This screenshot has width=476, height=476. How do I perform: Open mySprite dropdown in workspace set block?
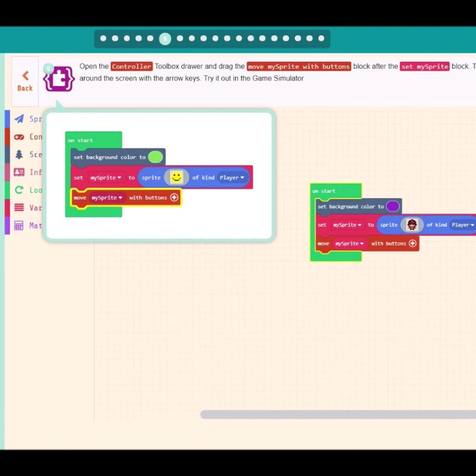pos(348,225)
